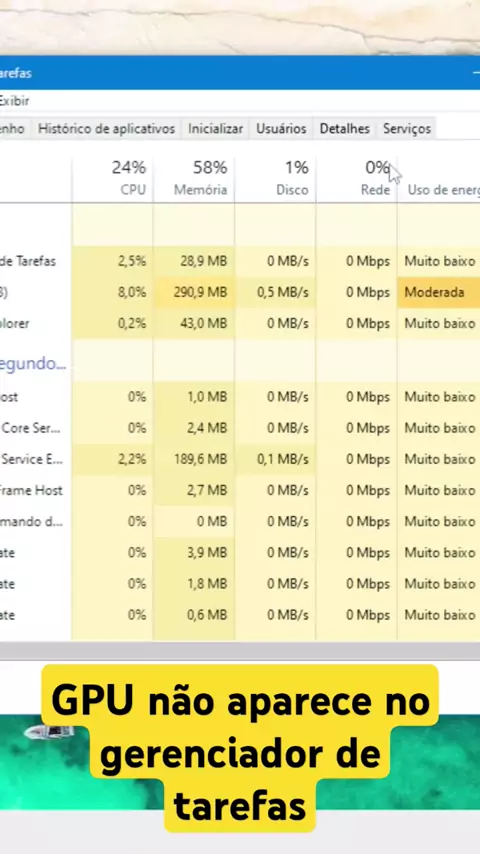Open the Exibir menu

[14, 101]
